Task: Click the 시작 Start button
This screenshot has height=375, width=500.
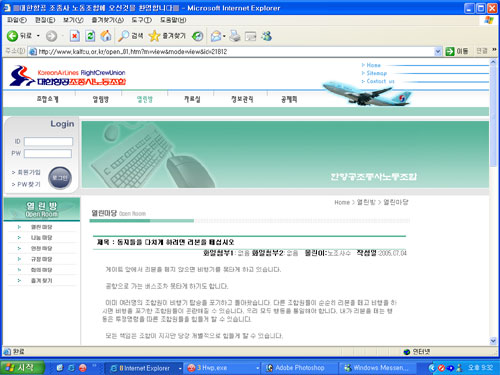Action: tap(22, 368)
